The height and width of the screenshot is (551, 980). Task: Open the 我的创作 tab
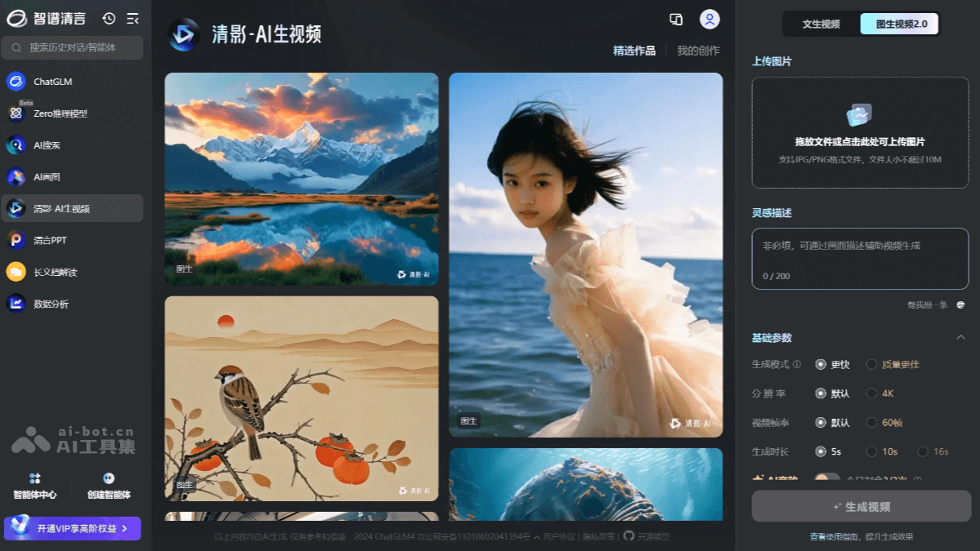pos(698,50)
